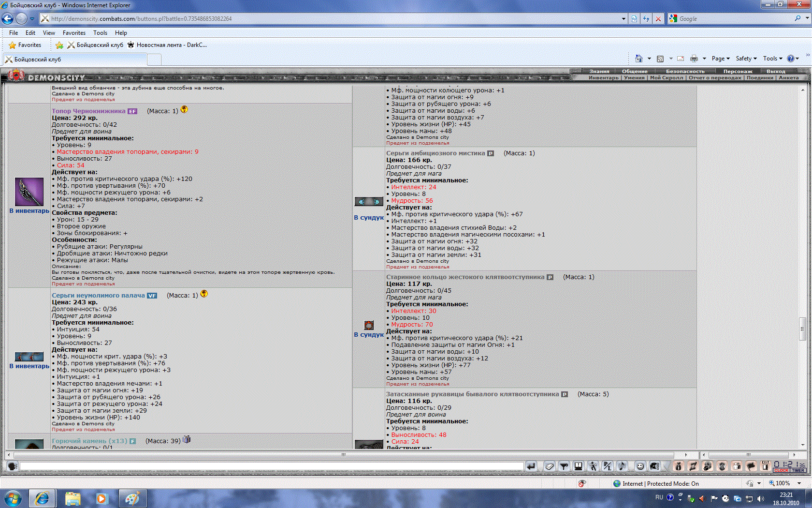The image size is (812, 508).
Task: Open the Отчет о переводах link
Action: coord(715,78)
